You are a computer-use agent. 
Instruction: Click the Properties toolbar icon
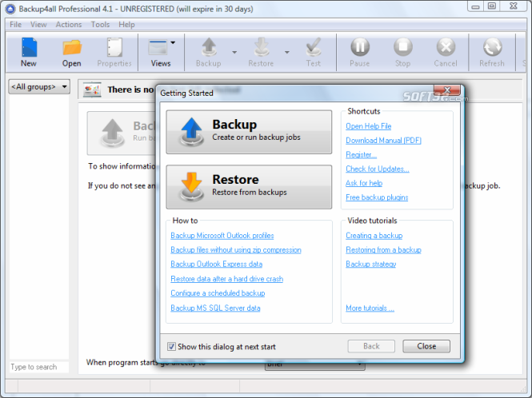114,48
